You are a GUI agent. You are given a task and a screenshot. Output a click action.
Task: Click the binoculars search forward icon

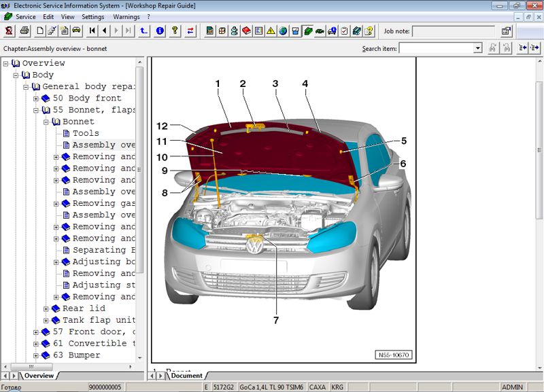[492, 48]
